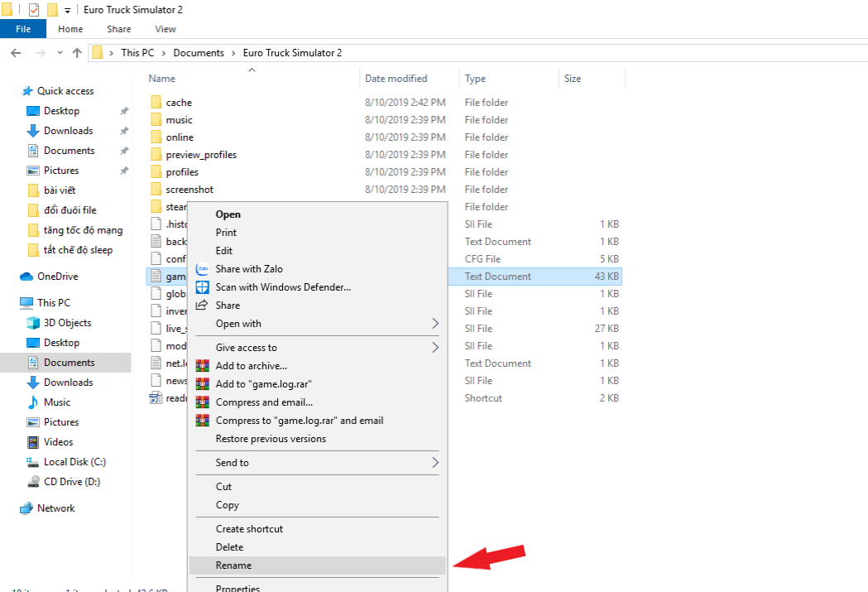Screen dimensions: 868x592
Task: Sort by Size column header
Action: (x=573, y=79)
